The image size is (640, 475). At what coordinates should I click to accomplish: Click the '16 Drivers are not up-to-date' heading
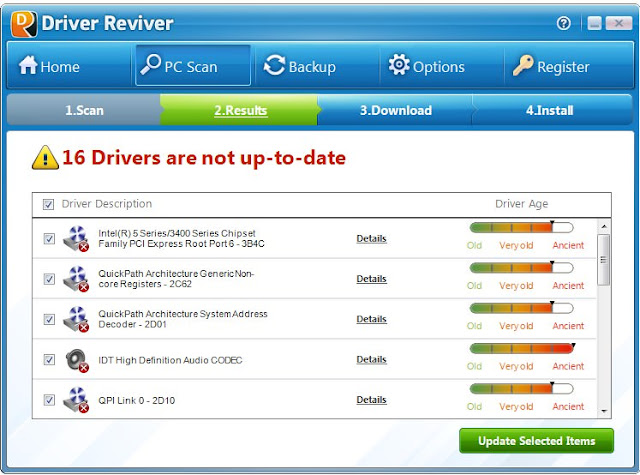pyautogui.click(x=204, y=158)
